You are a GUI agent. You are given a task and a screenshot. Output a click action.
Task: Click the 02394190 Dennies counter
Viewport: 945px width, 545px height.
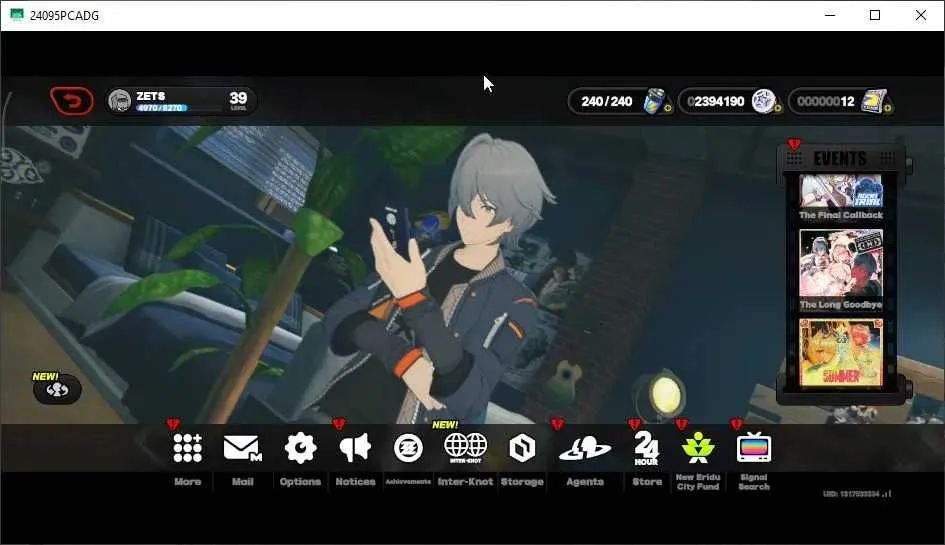click(716, 101)
